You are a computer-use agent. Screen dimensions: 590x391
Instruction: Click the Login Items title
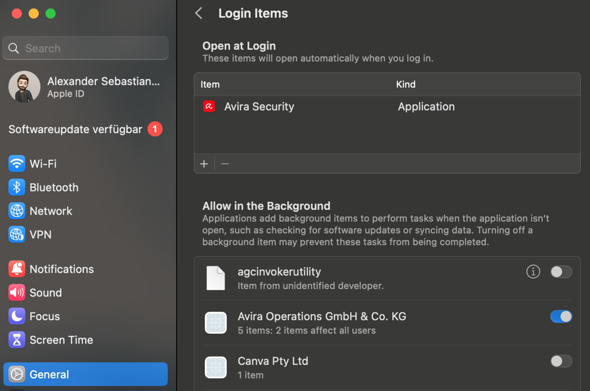click(253, 14)
